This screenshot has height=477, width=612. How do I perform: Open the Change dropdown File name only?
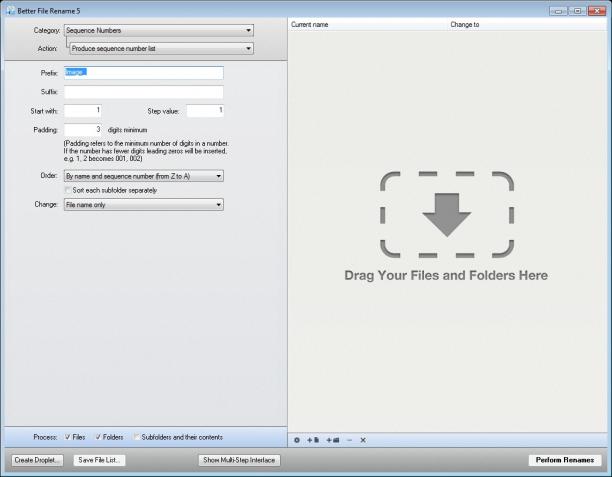144,205
